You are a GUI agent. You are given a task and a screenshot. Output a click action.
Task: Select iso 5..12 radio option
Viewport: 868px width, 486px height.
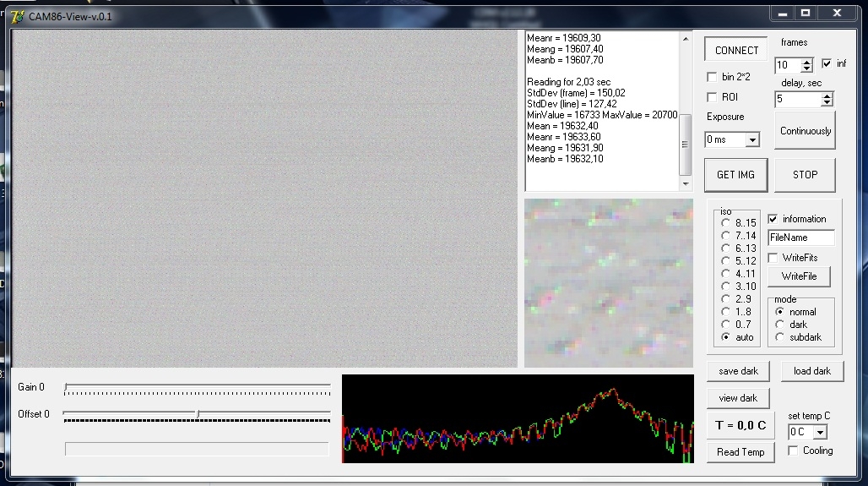[x=726, y=261]
